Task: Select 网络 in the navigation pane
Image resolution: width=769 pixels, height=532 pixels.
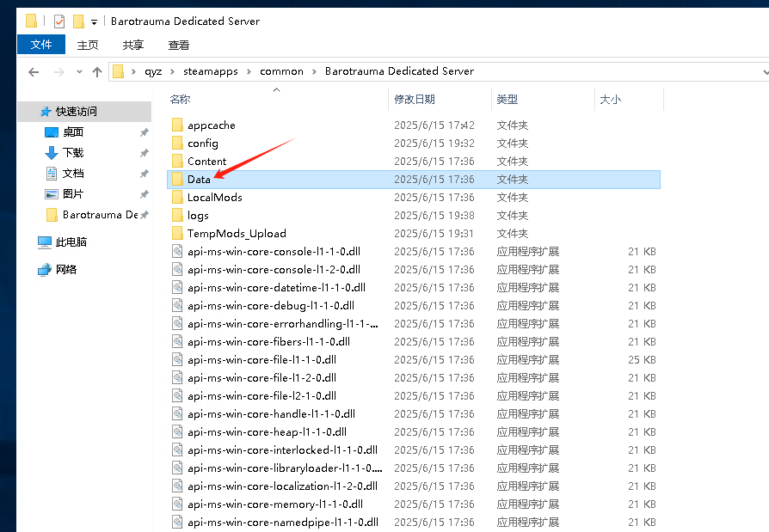Action: click(x=66, y=269)
